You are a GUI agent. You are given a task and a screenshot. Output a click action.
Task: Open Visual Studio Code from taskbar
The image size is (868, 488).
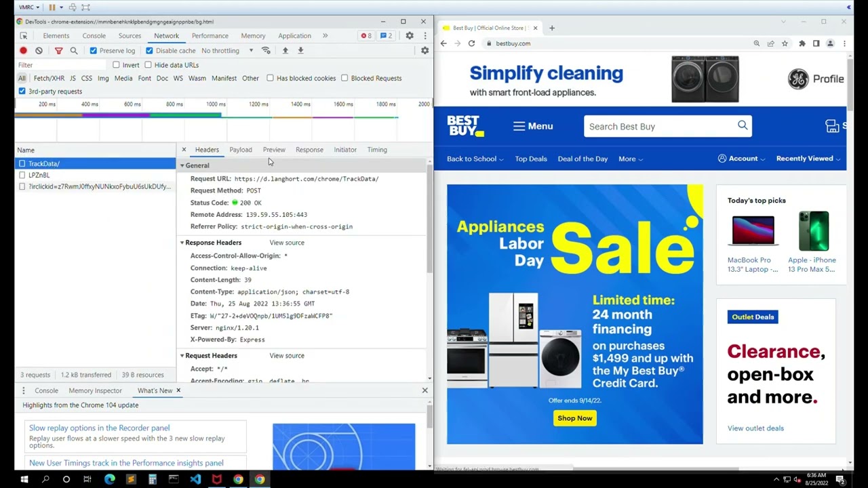(195, 479)
